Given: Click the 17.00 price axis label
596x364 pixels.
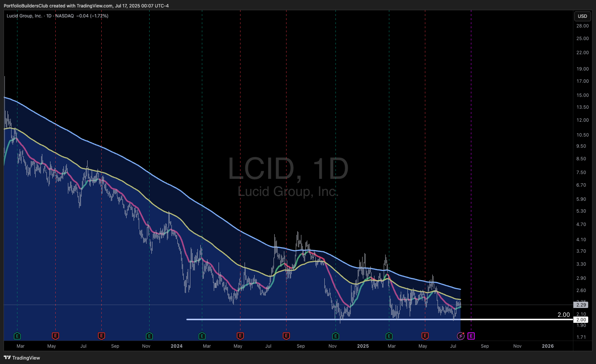Looking at the screenshot, I should click(x=583, y=81).
